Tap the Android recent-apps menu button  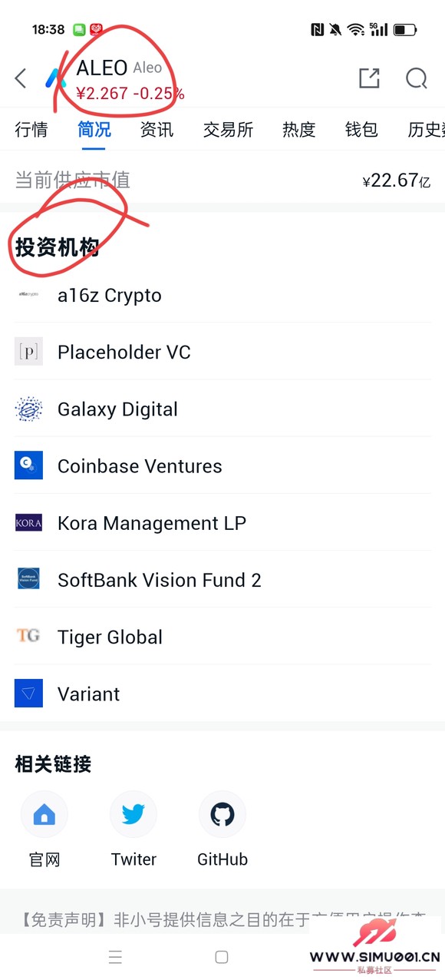[115, 957]
